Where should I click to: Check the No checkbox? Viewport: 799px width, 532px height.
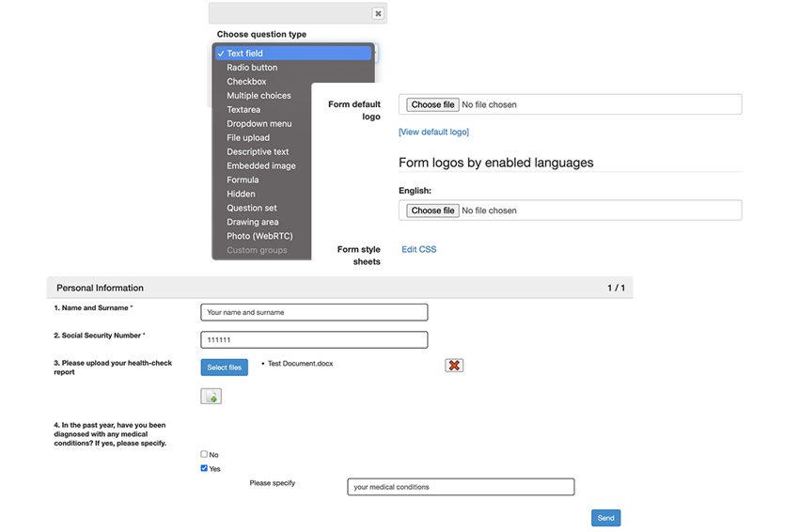click(204, 454)
